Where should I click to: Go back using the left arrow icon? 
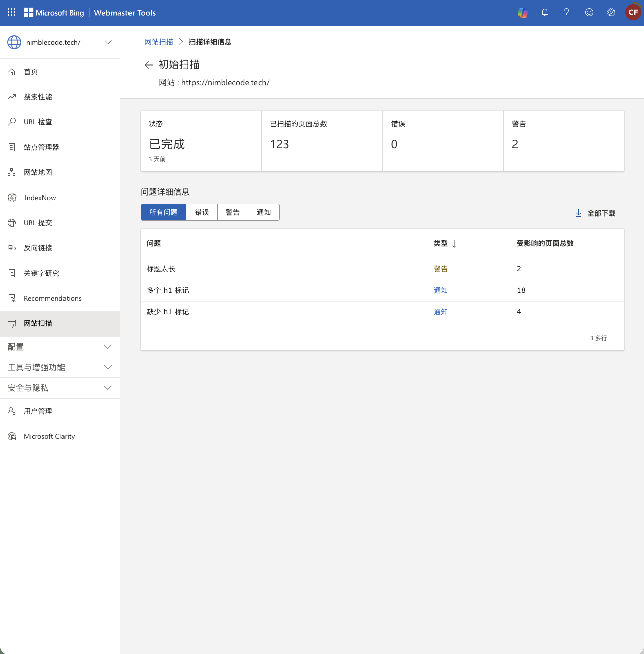[x=148, y=65]
